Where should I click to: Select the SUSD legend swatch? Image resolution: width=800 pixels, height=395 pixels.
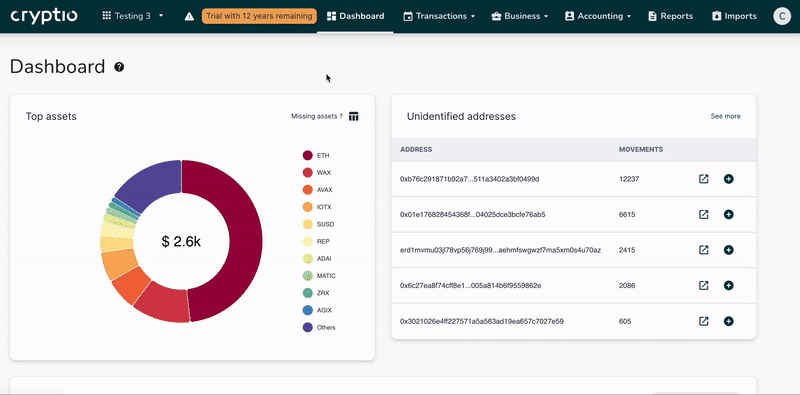308,224
